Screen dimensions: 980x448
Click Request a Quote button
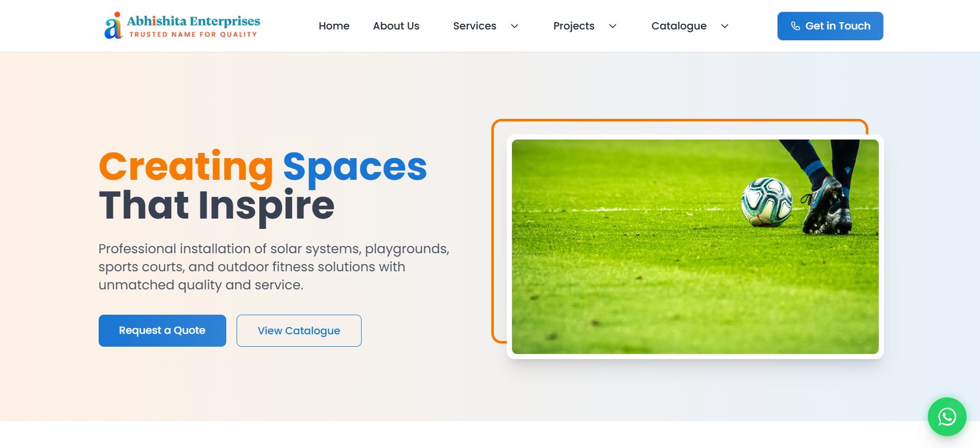click(x=162, y=331)
